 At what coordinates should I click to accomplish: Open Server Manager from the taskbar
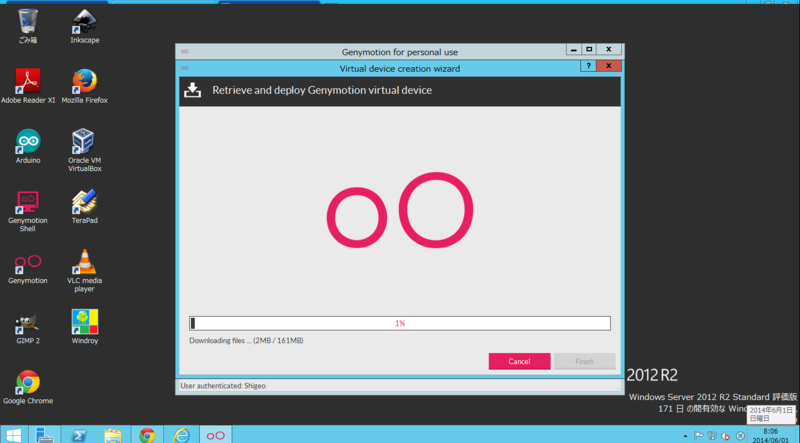coord(44,435)
